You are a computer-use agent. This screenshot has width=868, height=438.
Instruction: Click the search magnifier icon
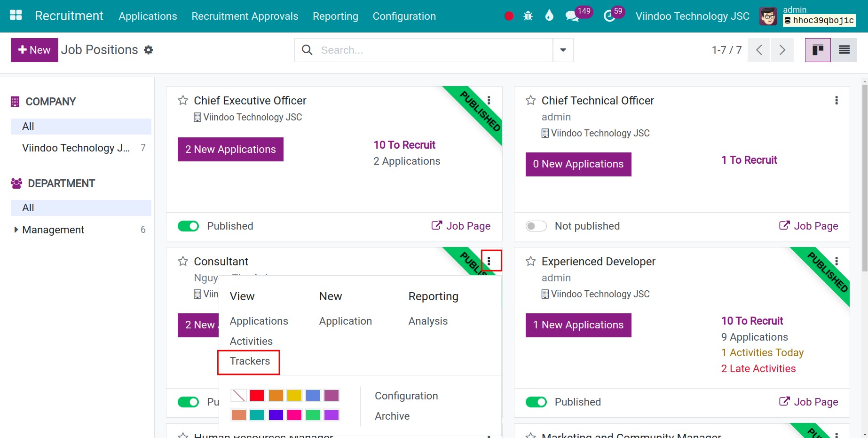tap(307, 50)
